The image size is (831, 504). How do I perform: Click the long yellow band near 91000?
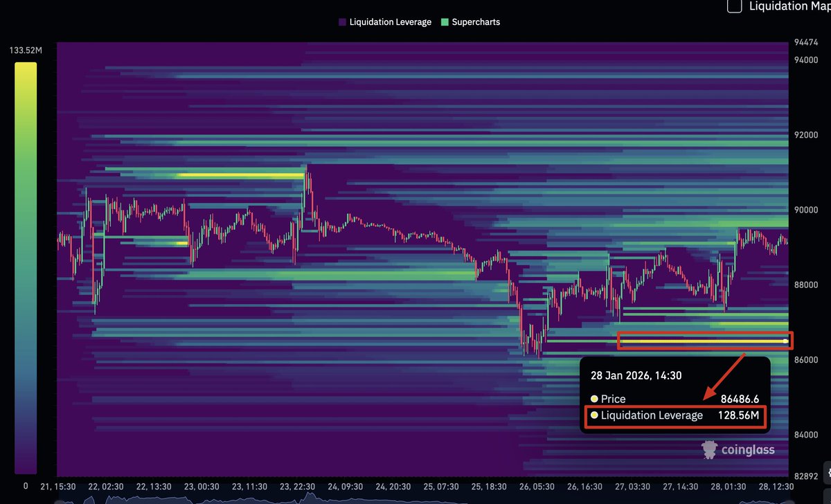pos(241,175)
